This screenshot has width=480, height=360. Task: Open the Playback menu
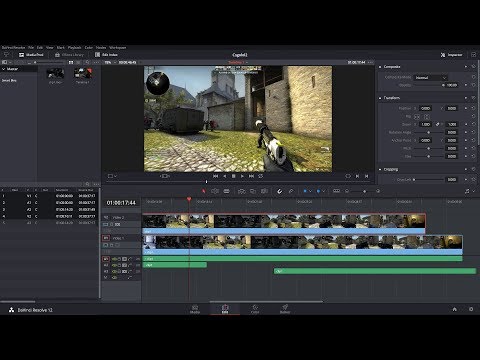click(x=75, y=47)
